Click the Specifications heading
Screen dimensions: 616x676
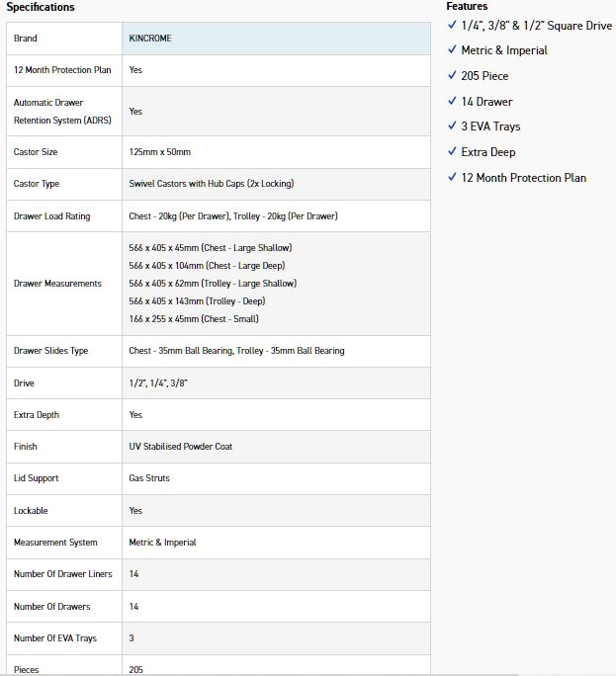coord(41,8)
